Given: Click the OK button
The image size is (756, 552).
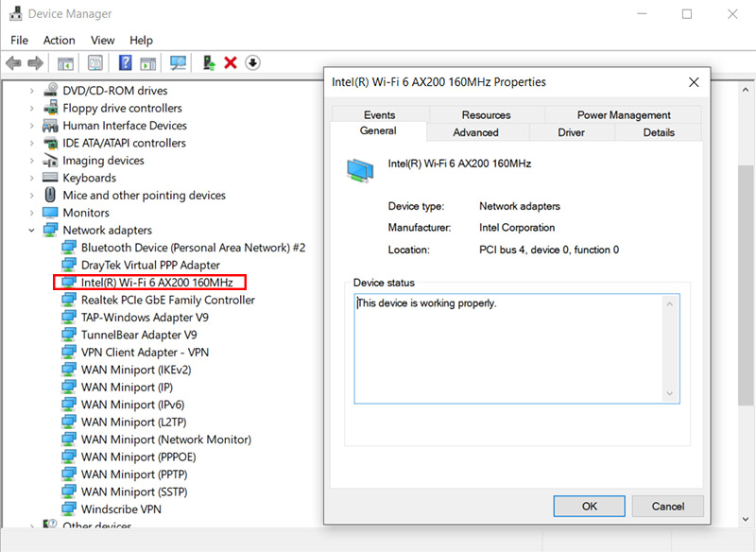Looking at the screenshot, I should click(589, 506).
